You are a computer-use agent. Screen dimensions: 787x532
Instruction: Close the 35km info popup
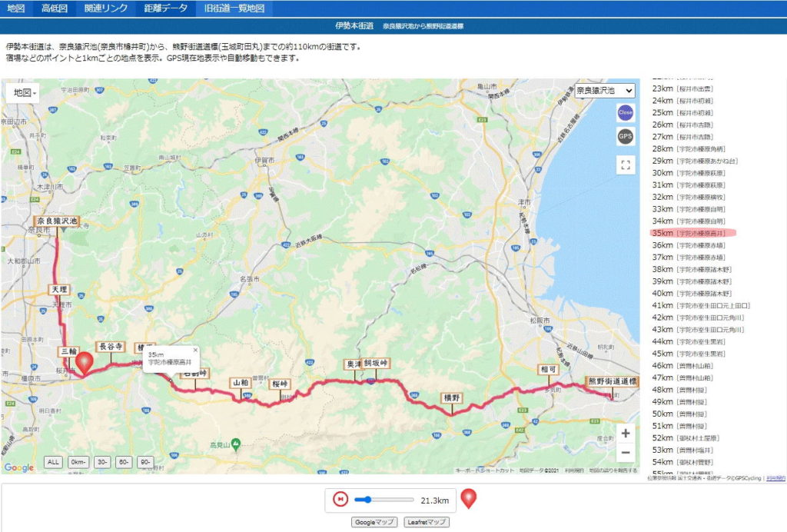click(195, 349)
